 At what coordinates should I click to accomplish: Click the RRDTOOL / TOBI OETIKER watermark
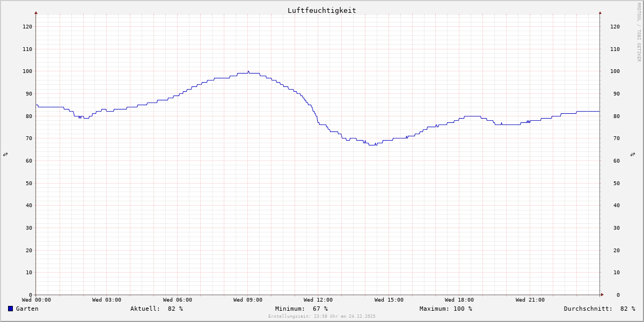[639, 32]
